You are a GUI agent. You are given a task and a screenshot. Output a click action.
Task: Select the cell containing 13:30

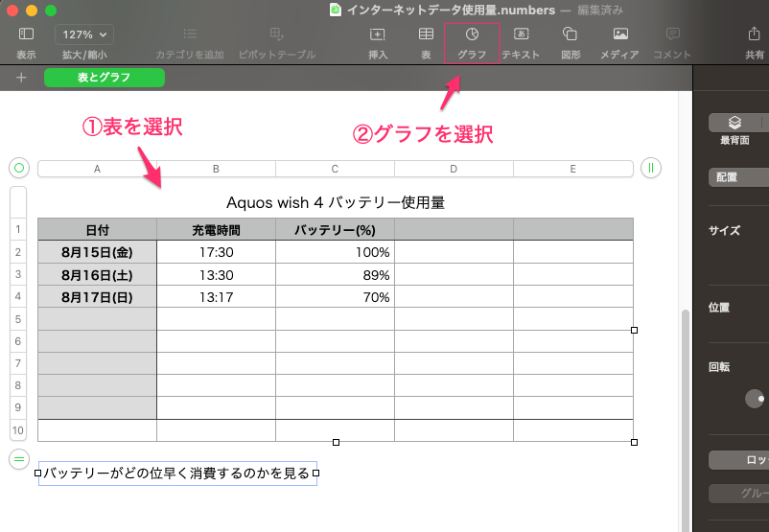pos(217,274)
